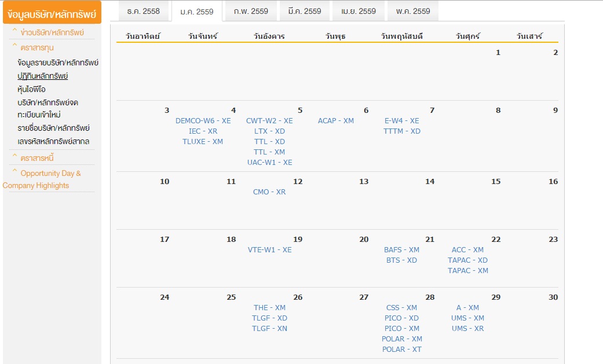Screen dimensions: 603x364
Task: Switch to the มี.ค. 2559 tab
Action: pos(305,11)
